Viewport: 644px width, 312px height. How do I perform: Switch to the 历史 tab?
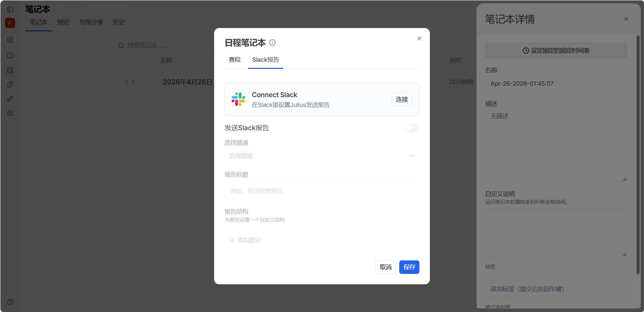pyautogui.click(x=119, y=22)
